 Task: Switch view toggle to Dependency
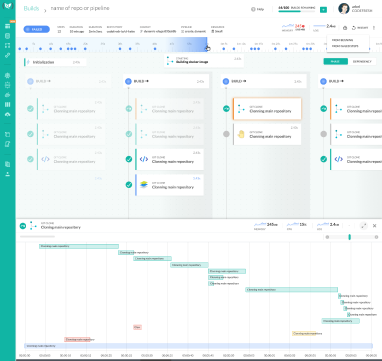pyautogui.click(x=362, y=61)
